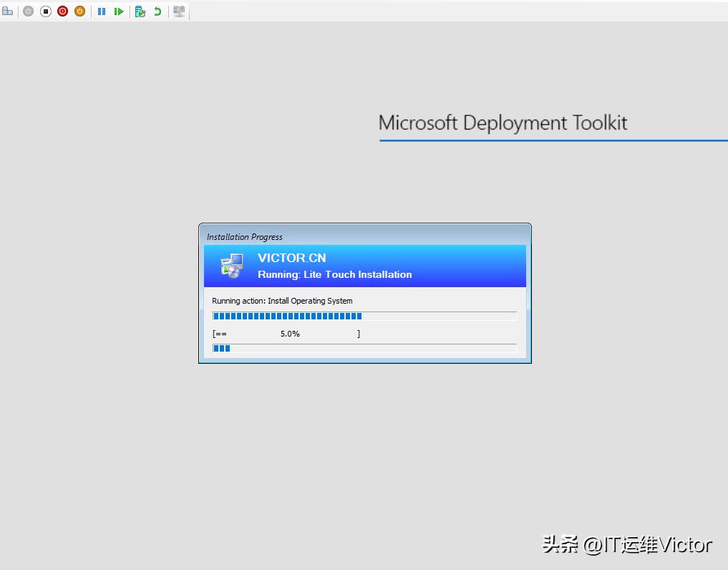This screenshot has width=728, height=570.
Task: Click the orange shutdown guest power icon
Action: [79, 11]
